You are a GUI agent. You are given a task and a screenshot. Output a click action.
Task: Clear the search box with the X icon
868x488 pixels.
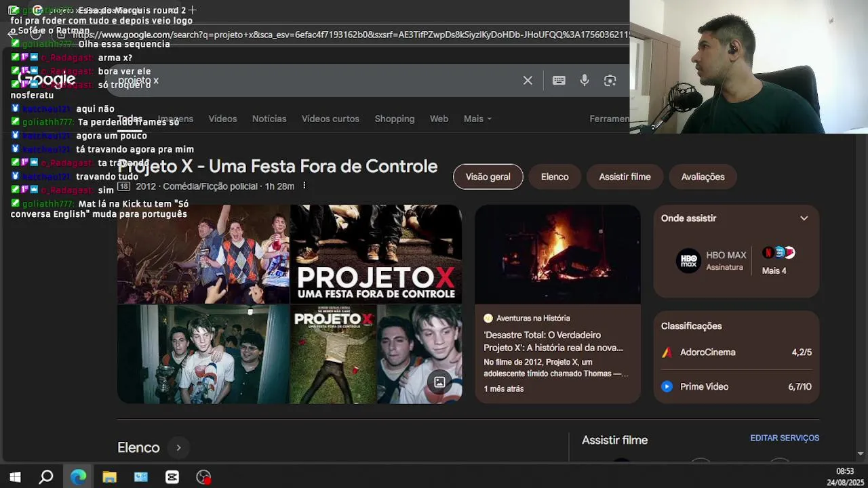[528, 81]
